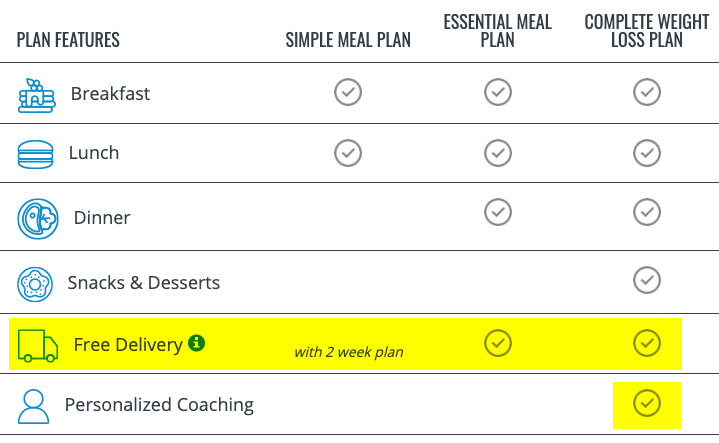Click Snacks & Desserts checkmark in Complete plan
719x443 pixels.
647,280
